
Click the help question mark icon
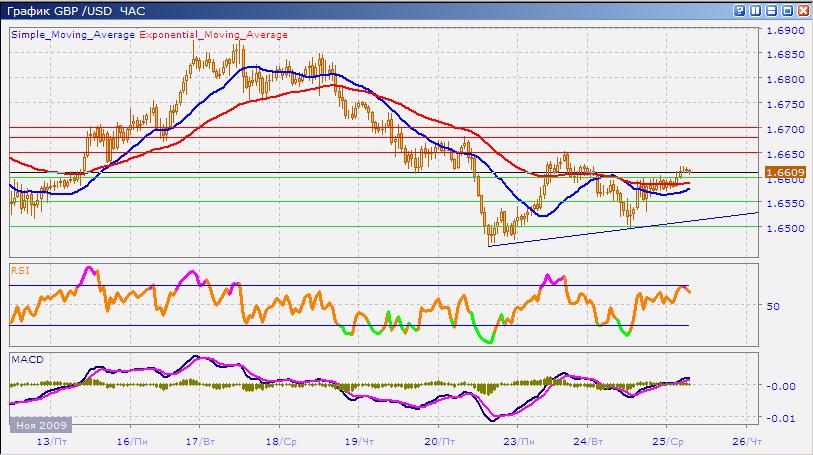pyautogui.click(x=739, y=10)
